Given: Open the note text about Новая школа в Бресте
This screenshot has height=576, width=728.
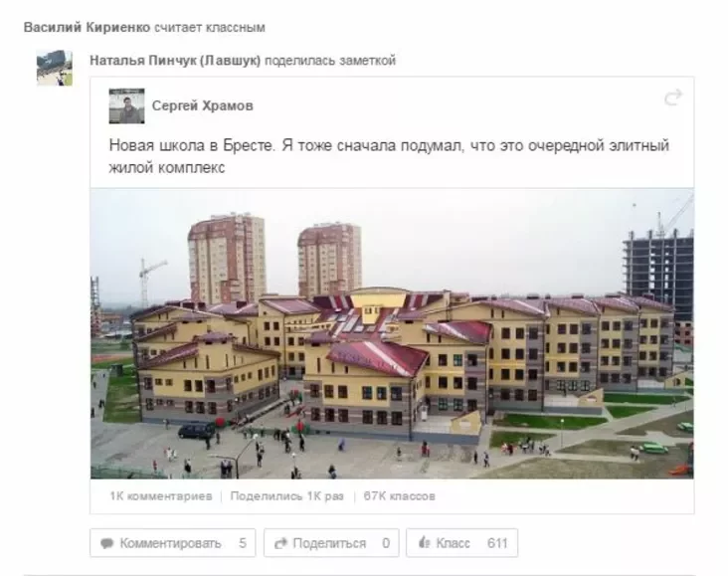Looking at the screenshot, I should pyautogui.click(x=389, y=156).
